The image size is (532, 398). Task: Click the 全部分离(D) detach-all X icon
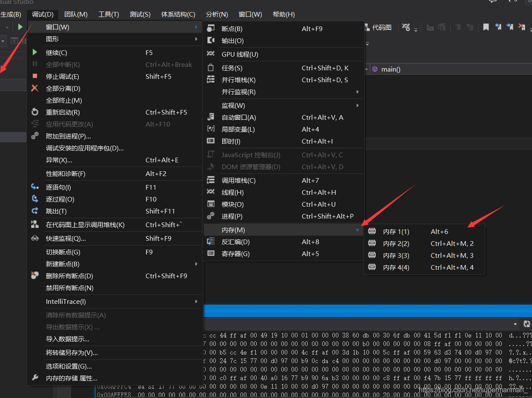pyautogui.click(x=35, y=88)
